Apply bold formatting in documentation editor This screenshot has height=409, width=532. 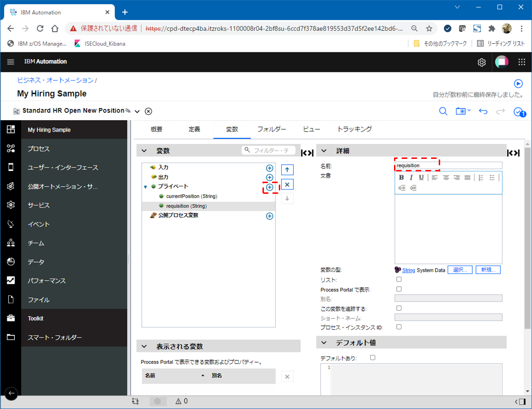(x=401, y=177)
